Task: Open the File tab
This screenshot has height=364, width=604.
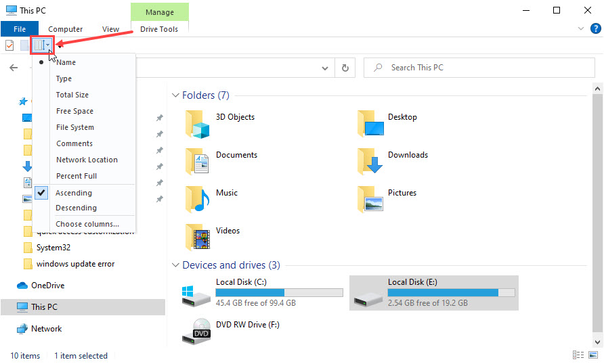Action: [19, 29]
